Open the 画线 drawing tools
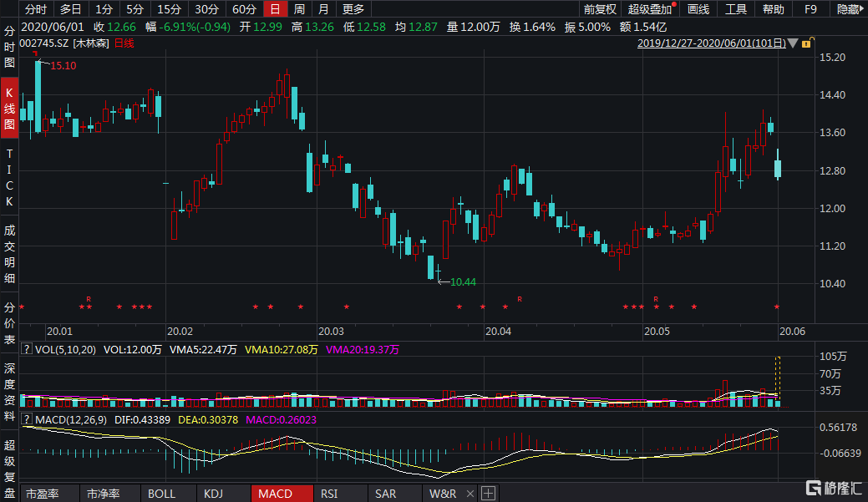Viewport: 868px width, 502px height. [x=698, y=9]
